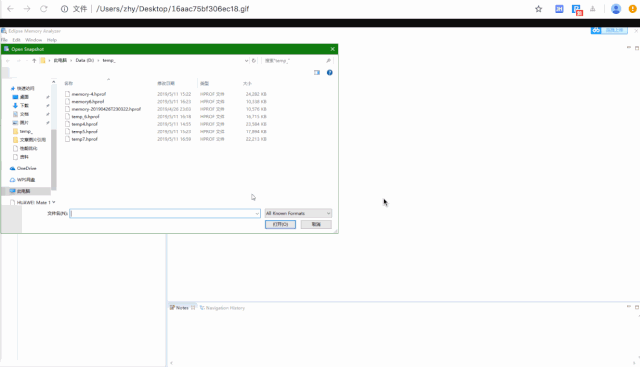This screenshot has width=640, height=367.
Task: Click the file icon beside temp7.hprof
Action: click(x=67, y=139)
